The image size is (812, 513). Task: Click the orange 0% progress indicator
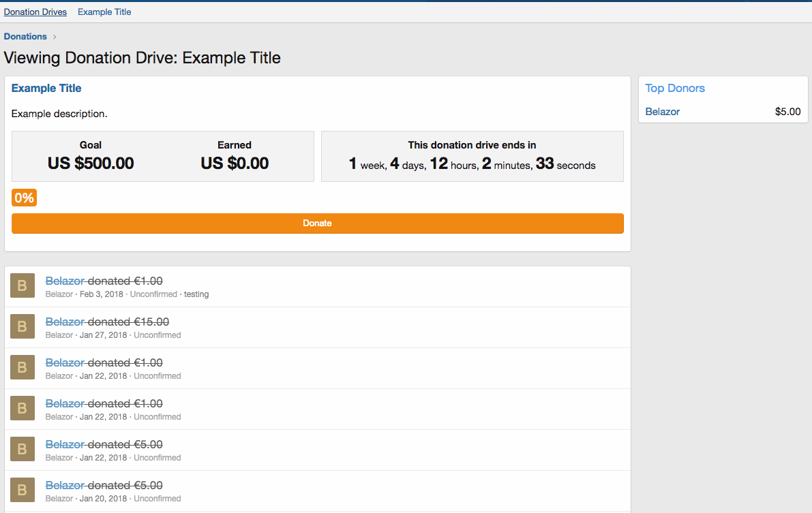tap(24, 198)
